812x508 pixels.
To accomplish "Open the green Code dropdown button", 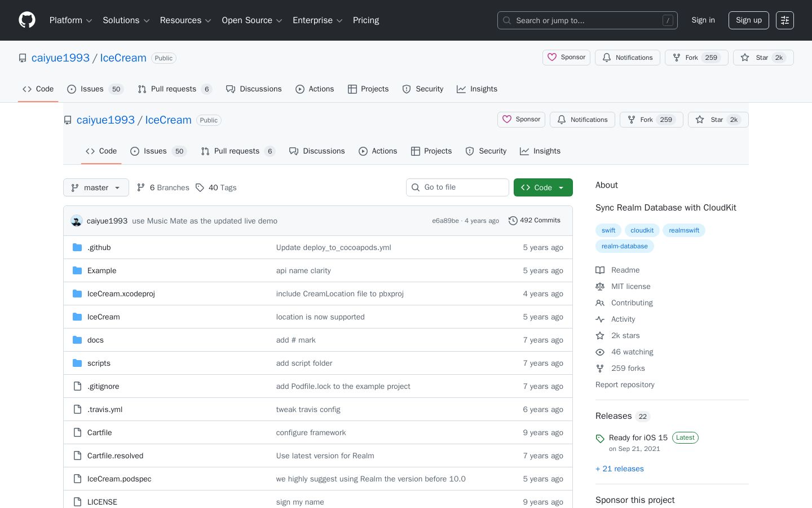I will click(543, 187).
